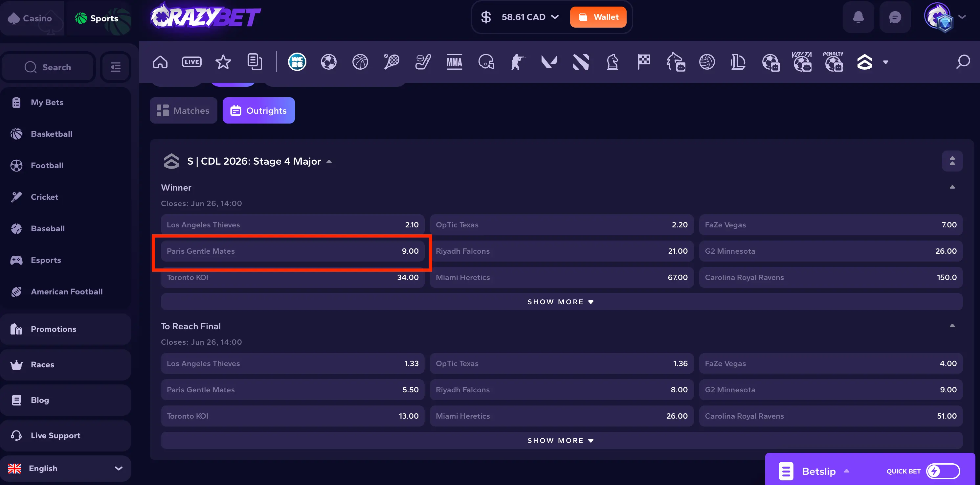The width and height of the screenshot is (980, 485).
Task: Open the chat bubble icon
Action: coord(895,17)
